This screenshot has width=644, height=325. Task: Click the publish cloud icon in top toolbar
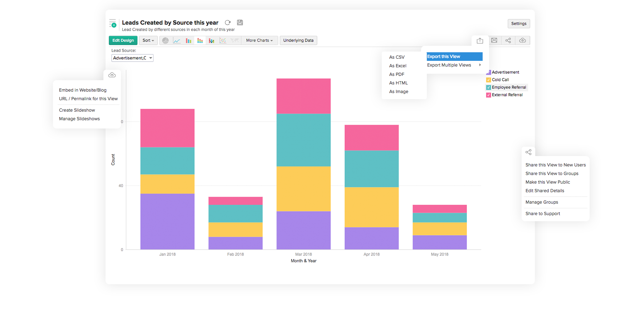tap(522, 40)
